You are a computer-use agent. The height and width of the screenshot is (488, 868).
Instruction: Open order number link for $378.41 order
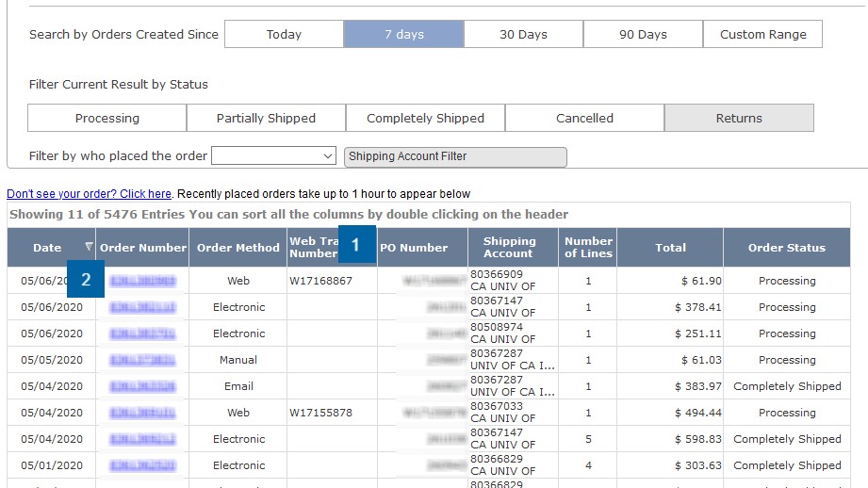(x=142, y=307)
